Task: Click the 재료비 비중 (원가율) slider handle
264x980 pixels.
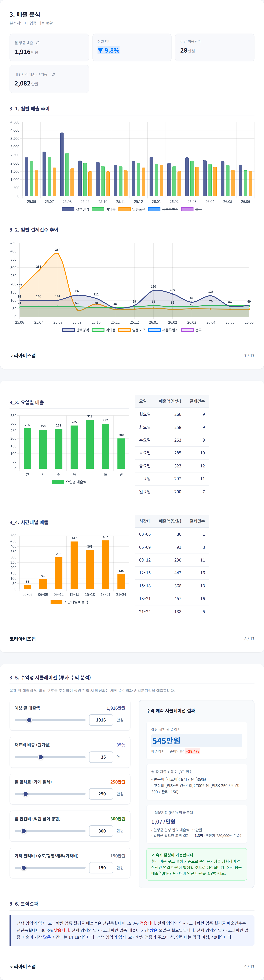Action: [x=41, y=757]
